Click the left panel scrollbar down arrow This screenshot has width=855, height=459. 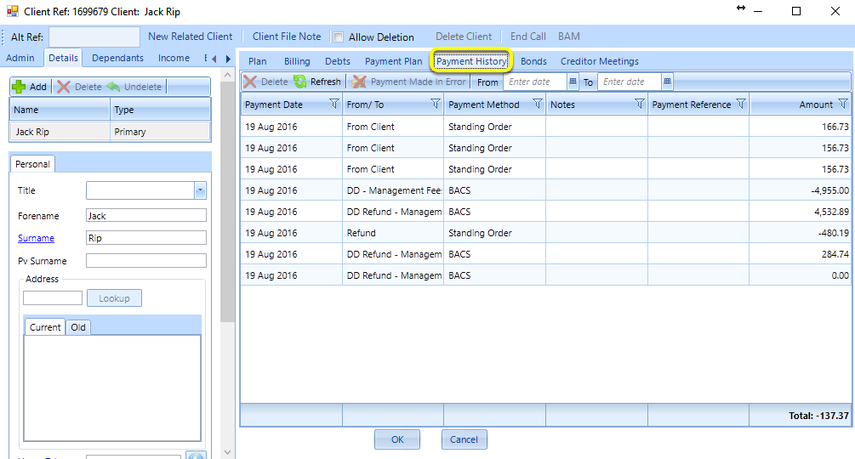point(228,452)
